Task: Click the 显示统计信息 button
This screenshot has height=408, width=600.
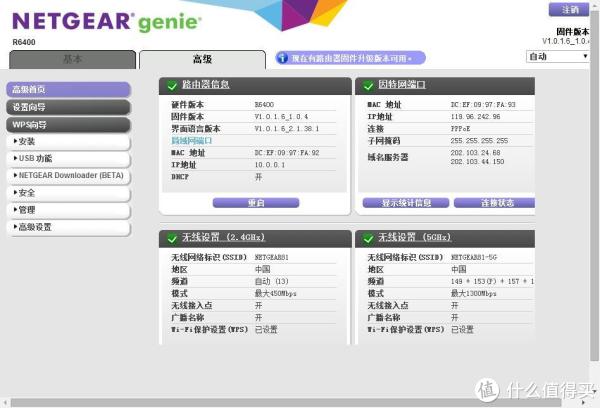Action: (406, 203)
